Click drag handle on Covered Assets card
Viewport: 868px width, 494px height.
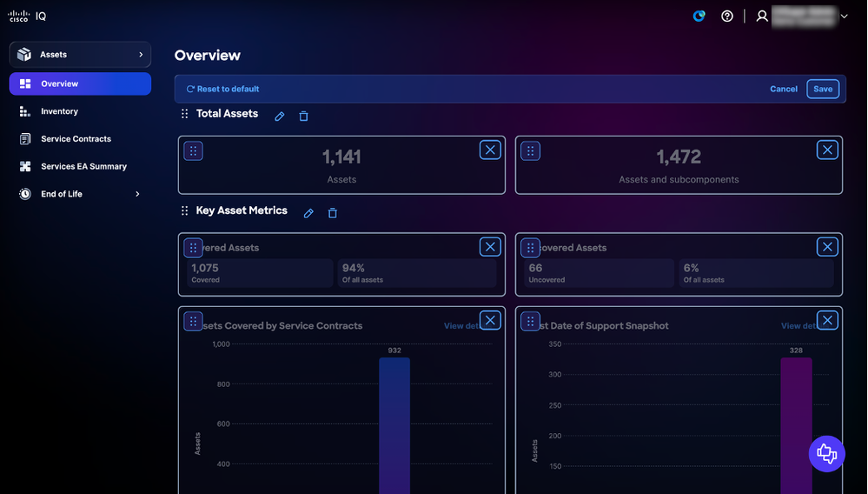193,248
